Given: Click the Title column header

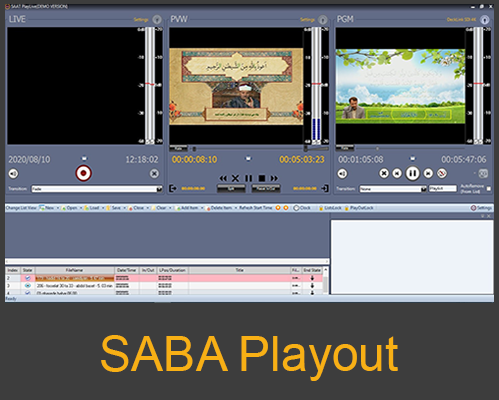Looking at the screenshot, I should click(240, 270).
